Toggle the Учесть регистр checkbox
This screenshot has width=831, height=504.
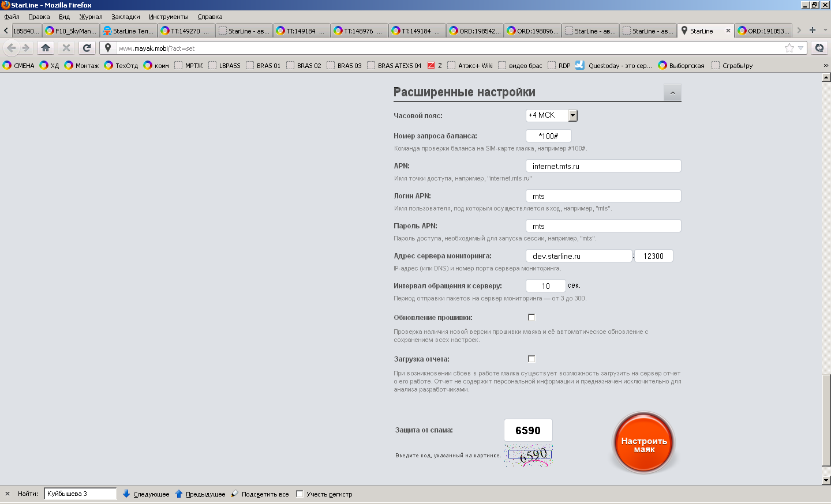click(x=300, y=494)
